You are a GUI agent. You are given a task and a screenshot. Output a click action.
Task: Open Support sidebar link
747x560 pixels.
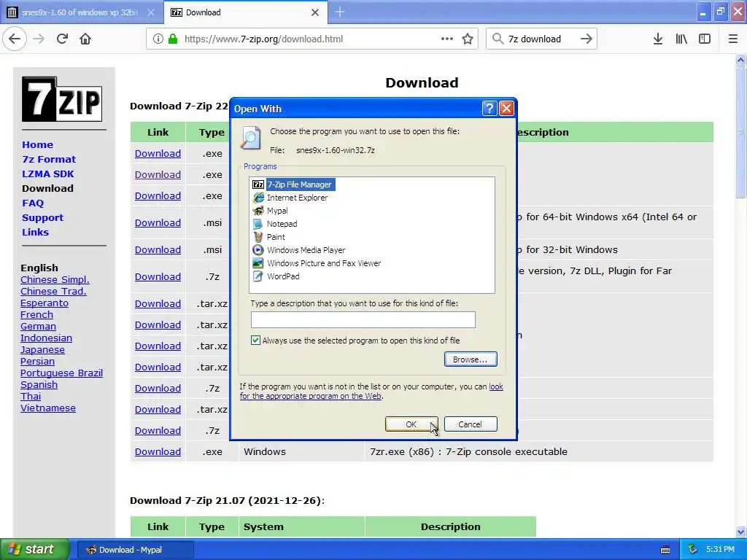click(x=42, y=217)
